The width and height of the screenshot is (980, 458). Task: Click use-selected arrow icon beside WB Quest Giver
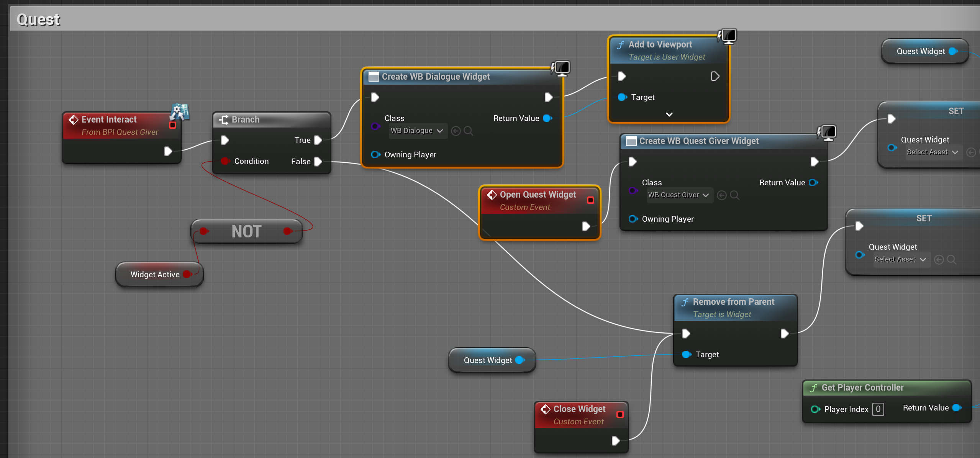(x=721, y=195)
